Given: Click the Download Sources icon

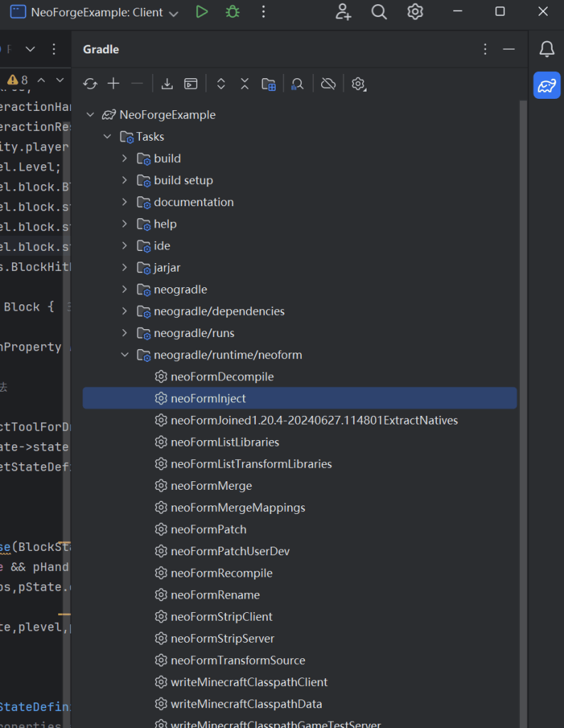Looking at the screenshot, I should click(x=167, y=84).
